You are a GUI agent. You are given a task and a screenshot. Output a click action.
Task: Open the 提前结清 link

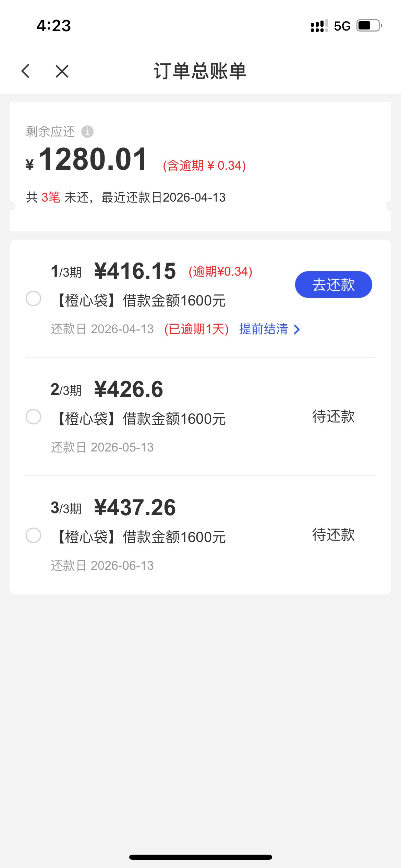point(263,329)
